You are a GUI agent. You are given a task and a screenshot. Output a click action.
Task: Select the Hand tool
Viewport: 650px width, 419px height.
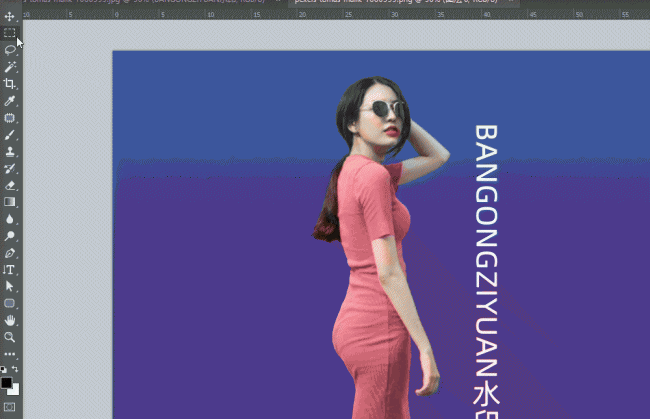[x=10, y=320]
